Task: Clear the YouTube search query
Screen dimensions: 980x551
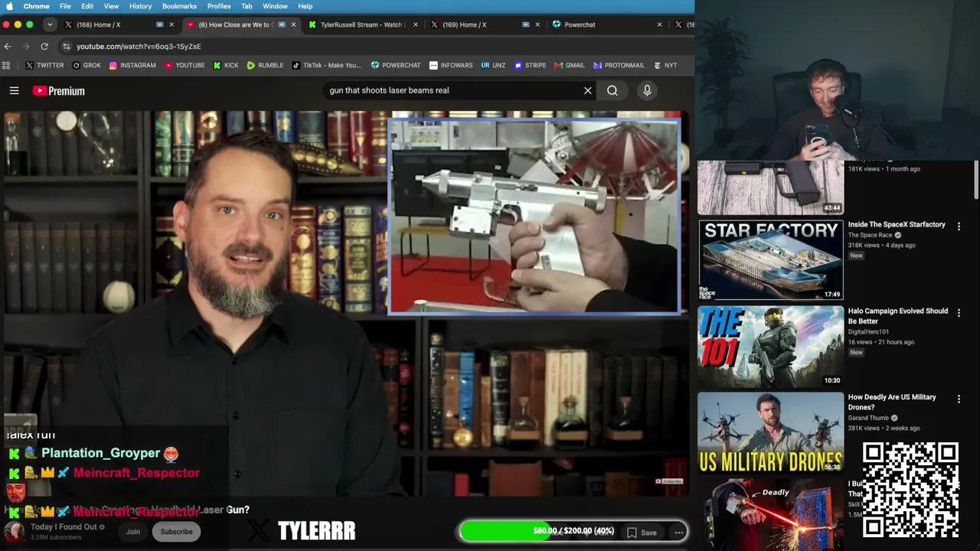Action: [588, 90]
